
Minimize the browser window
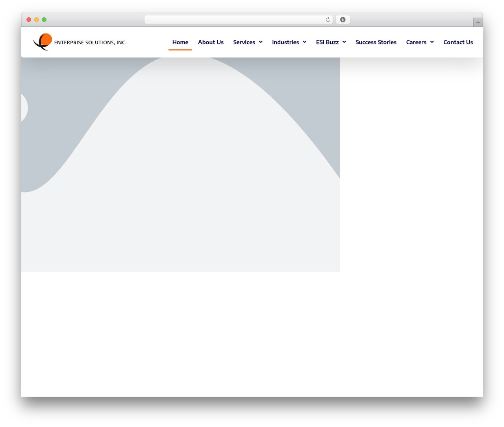(37, 20)
